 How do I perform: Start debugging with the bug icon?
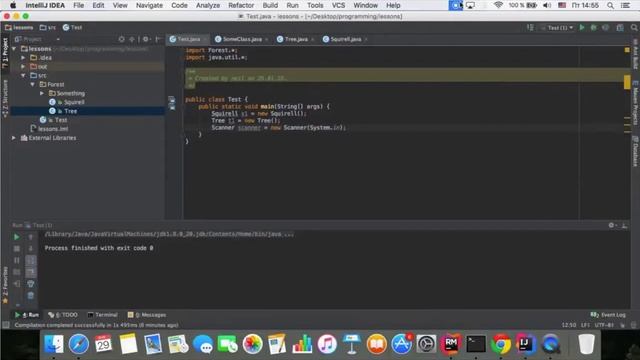(593, 27)
